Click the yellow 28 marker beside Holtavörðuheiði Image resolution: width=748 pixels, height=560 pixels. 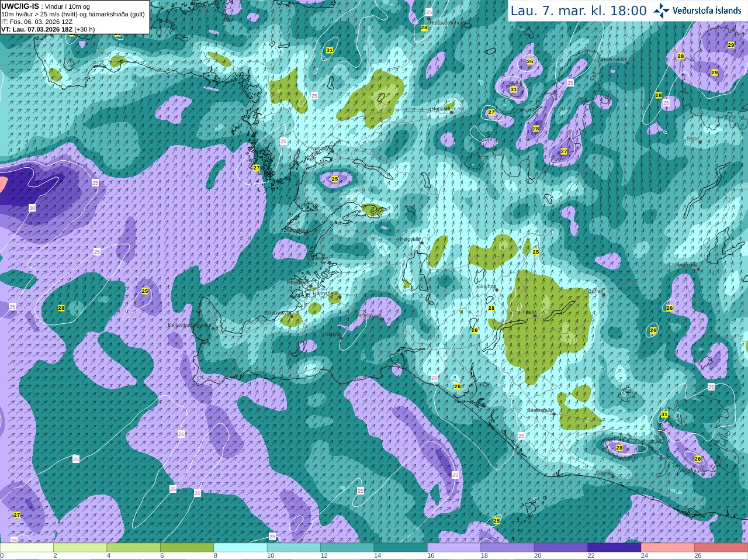[x=424, y=27]
